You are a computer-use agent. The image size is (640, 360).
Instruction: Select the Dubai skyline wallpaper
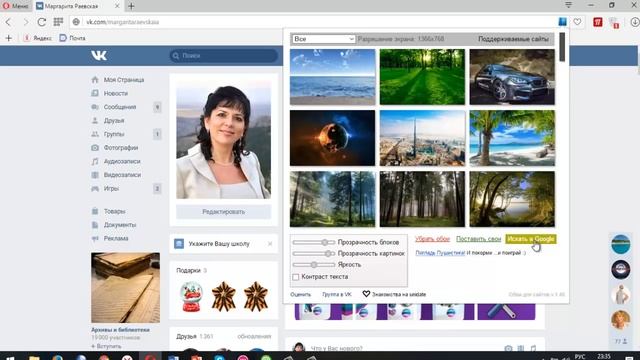point(422,138)
